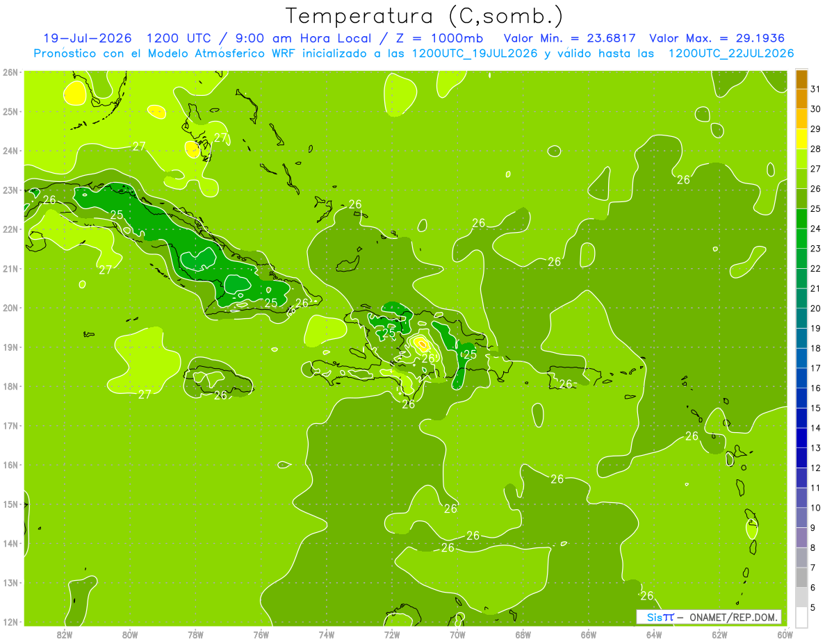
Task: Click the lime swatch between legend 27 and 28
Action: (x=801, y=159)
